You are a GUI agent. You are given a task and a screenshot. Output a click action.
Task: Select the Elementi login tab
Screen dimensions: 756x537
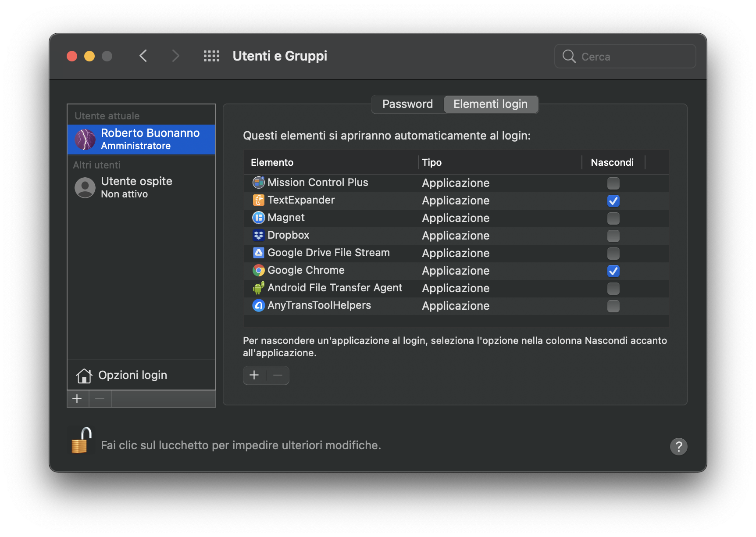(x=490, y=104)
